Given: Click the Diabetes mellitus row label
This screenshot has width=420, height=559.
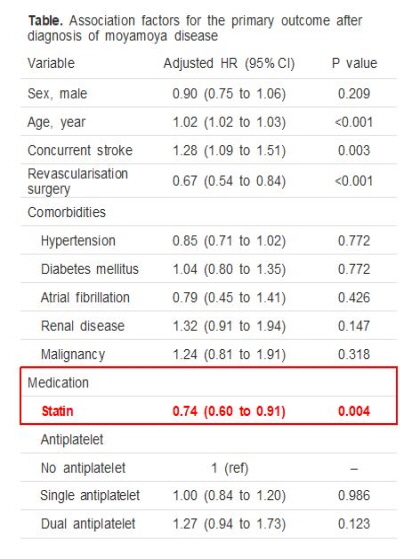Looking at the screenshot, I should point(89,269).
